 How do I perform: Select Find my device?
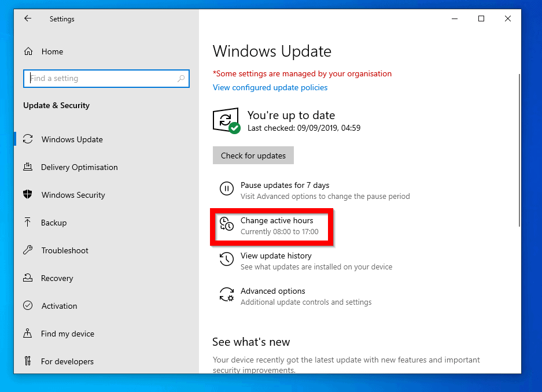point(67,334)
